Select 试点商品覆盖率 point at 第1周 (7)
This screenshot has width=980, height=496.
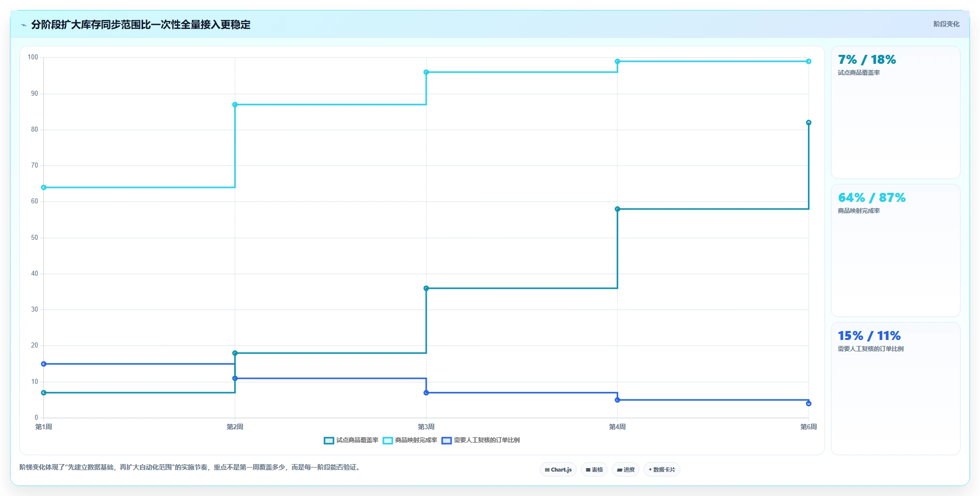(x=44, y=393)
